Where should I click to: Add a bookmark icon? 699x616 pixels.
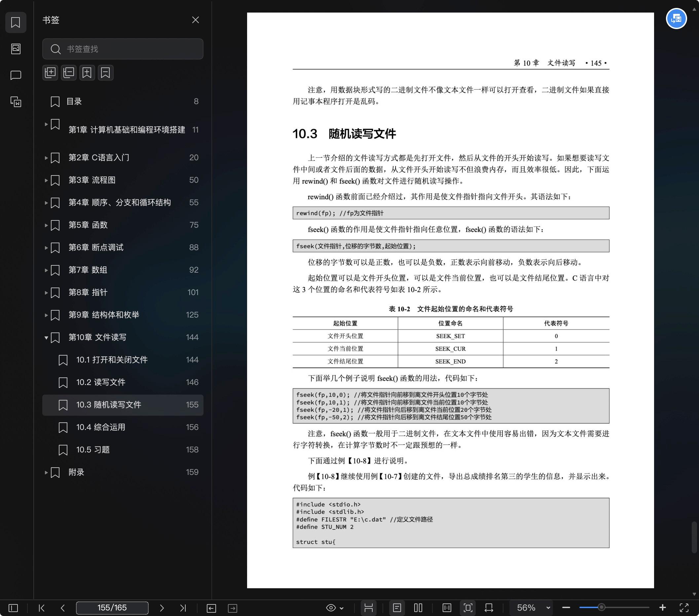coord(87,72)
